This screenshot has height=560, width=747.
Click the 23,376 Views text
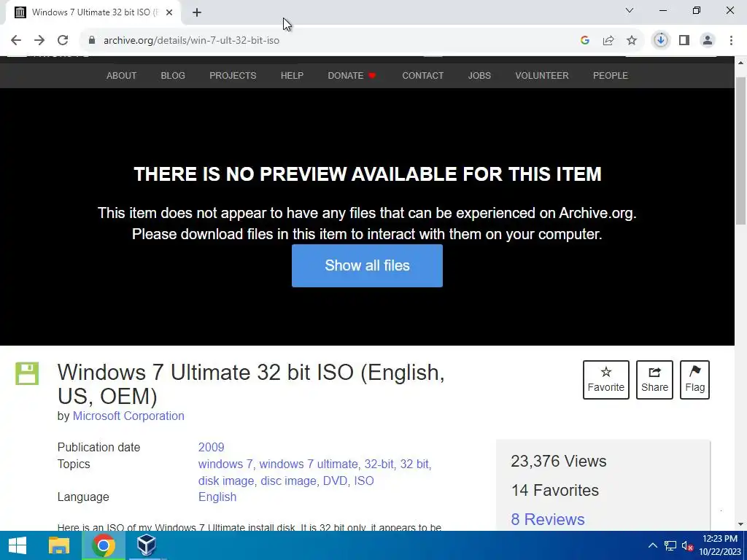pos(559,462)
